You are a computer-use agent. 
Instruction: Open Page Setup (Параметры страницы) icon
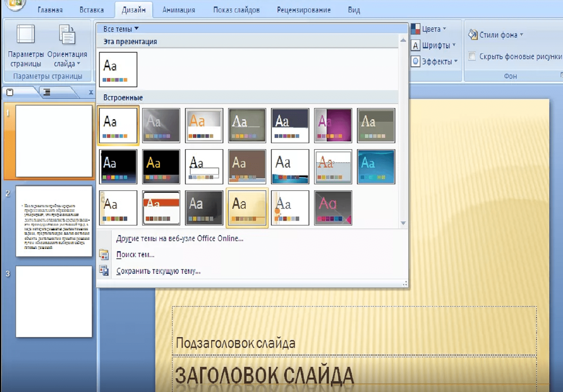[26, 34]
